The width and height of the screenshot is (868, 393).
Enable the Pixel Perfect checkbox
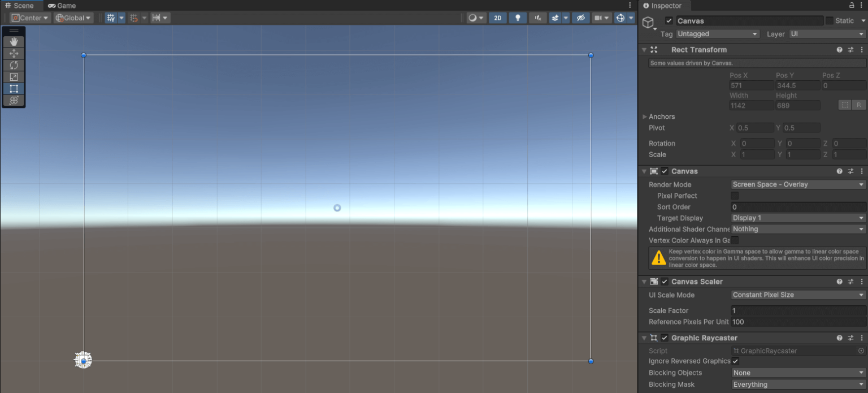click(x=735, y=196)
